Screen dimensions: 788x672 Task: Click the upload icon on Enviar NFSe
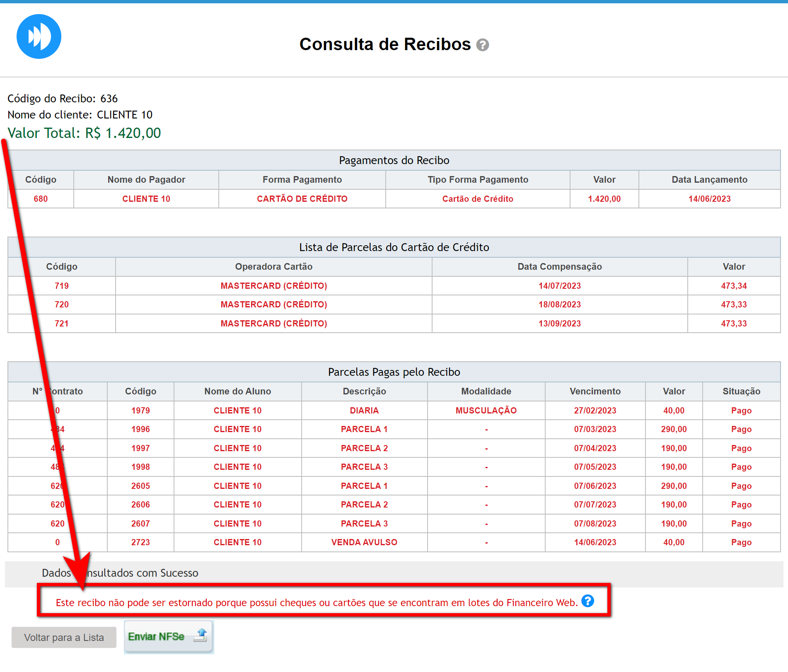tap(201, 635)
